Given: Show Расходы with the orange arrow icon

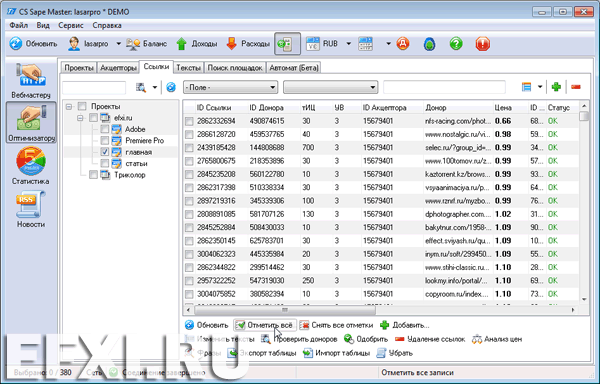Looking at the screenshot, I should pos(248,44).
